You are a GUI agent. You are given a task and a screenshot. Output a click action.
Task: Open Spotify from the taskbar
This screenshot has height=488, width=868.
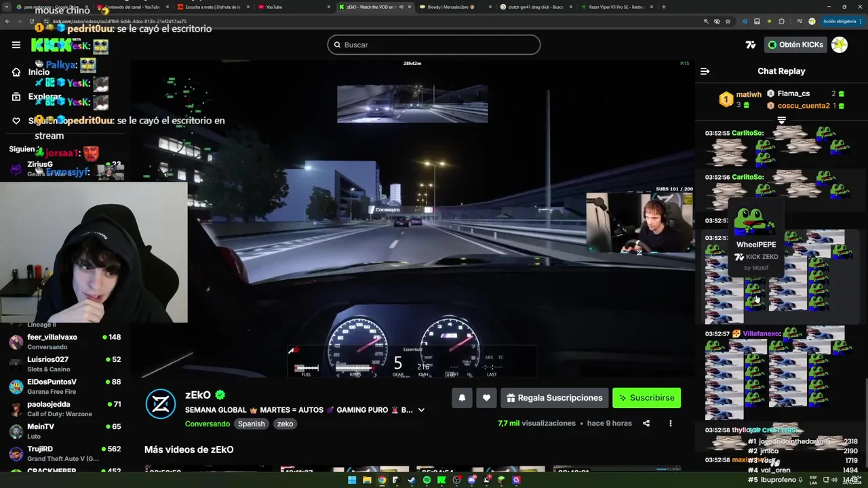coord(427,480)
